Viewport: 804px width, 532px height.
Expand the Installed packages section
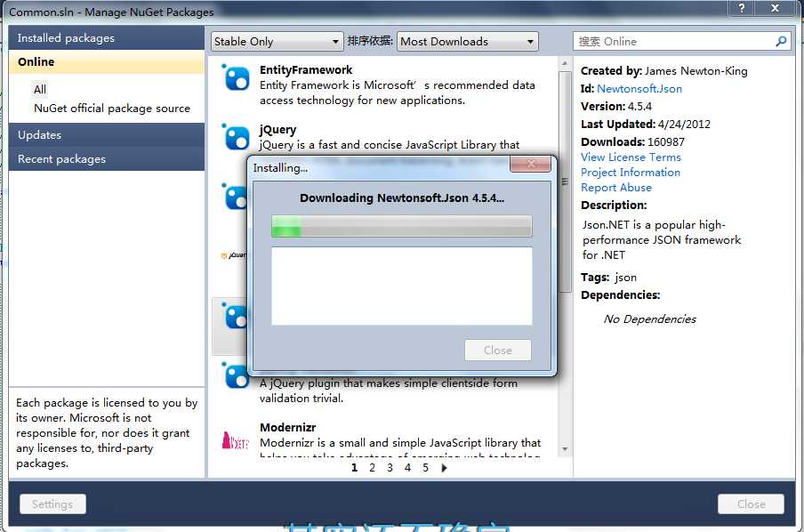(x=106, y=38)
